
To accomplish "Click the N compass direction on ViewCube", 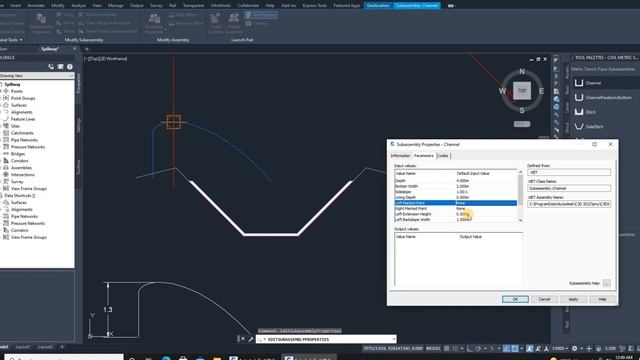I will pos(522,71).
